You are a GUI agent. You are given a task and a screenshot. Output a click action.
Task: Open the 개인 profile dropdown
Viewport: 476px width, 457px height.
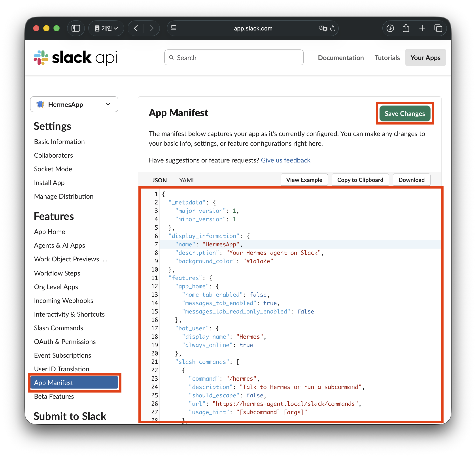click(106, 28)
